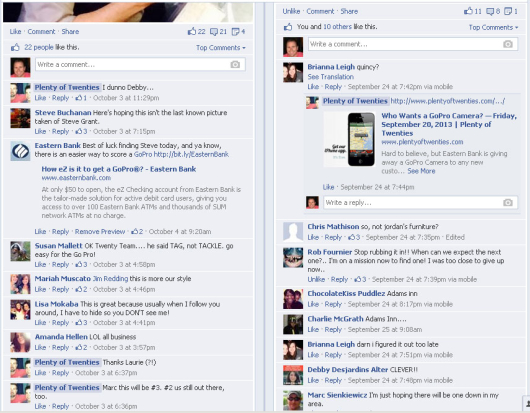Open Jim Redding tagged name
This screenshot has height=413, width=530.
[110, 279]
